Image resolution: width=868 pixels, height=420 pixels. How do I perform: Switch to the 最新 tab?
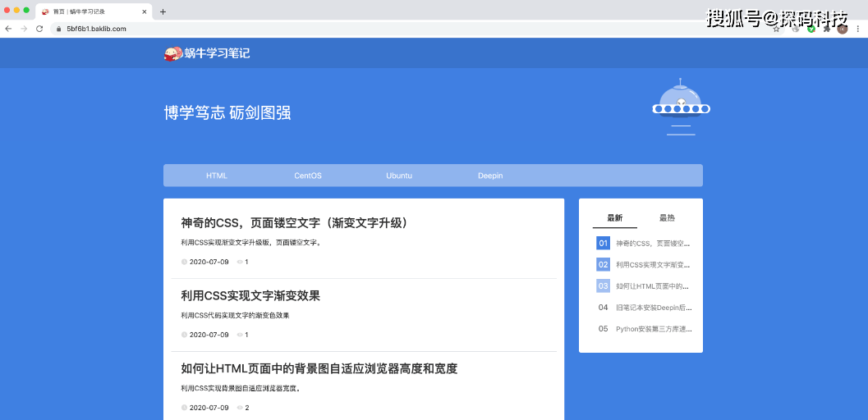pos(614,218)
